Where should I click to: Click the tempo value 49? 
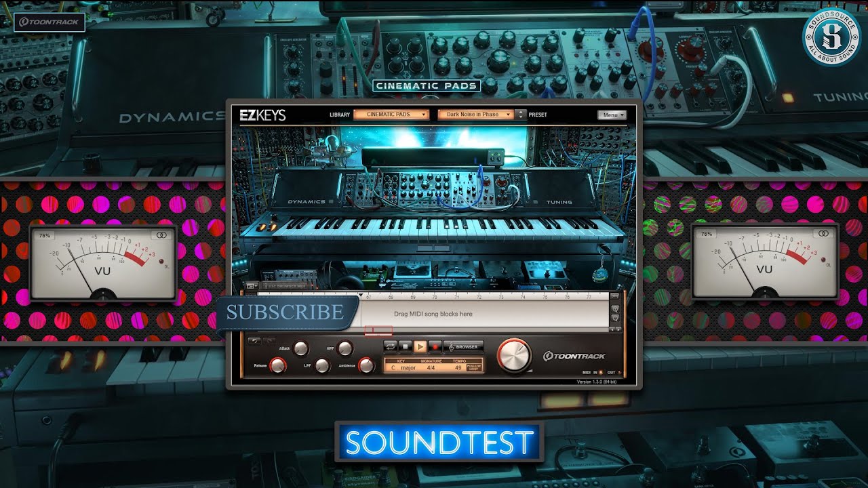[x=458, y=367]
